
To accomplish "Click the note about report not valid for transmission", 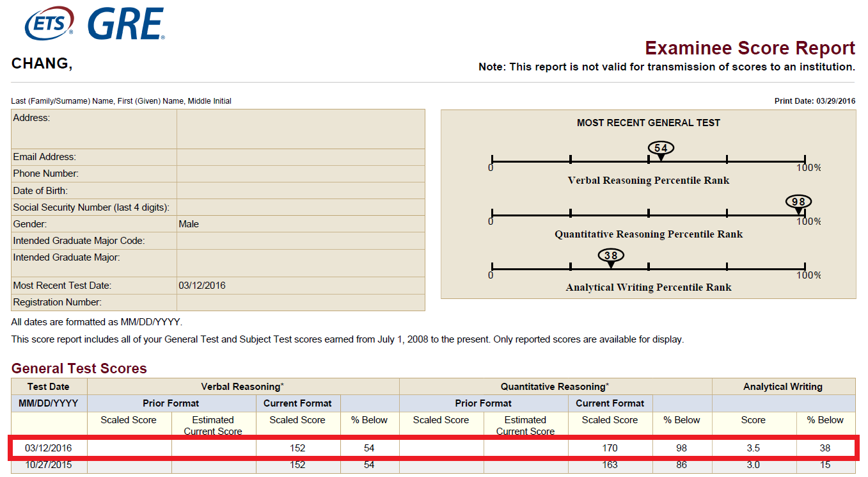I will pos(667,67).
